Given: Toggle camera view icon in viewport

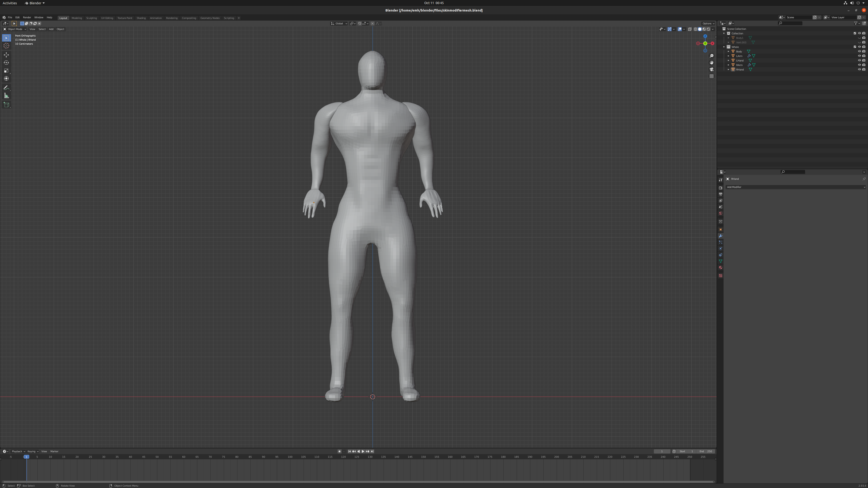Looking at the screenshot, I should tap(711, 69).
